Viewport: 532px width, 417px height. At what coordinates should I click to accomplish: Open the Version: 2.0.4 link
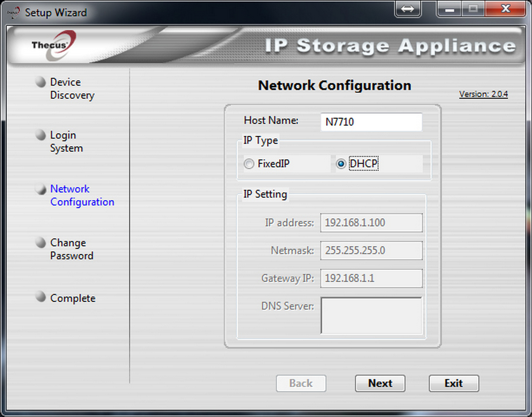click(x=483, y=94)
